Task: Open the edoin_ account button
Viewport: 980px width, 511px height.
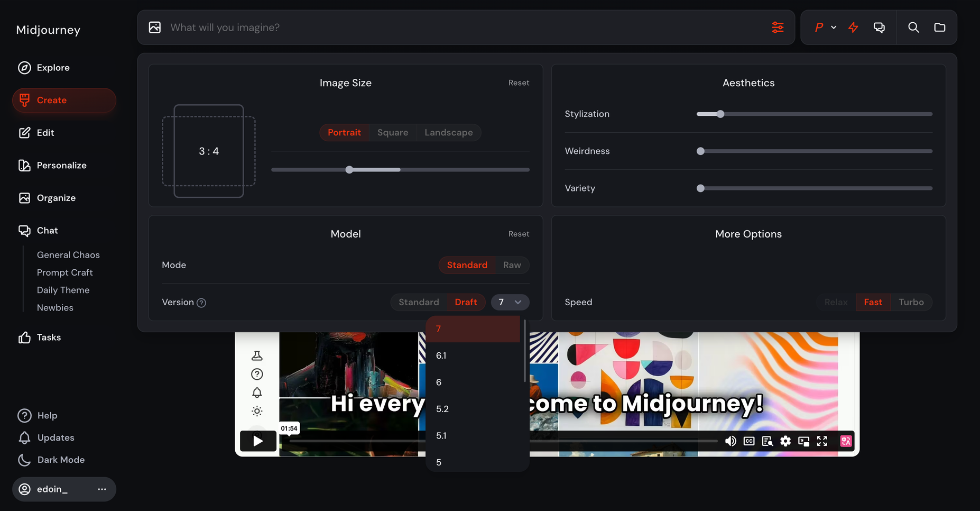Action: tap(64, 489)
